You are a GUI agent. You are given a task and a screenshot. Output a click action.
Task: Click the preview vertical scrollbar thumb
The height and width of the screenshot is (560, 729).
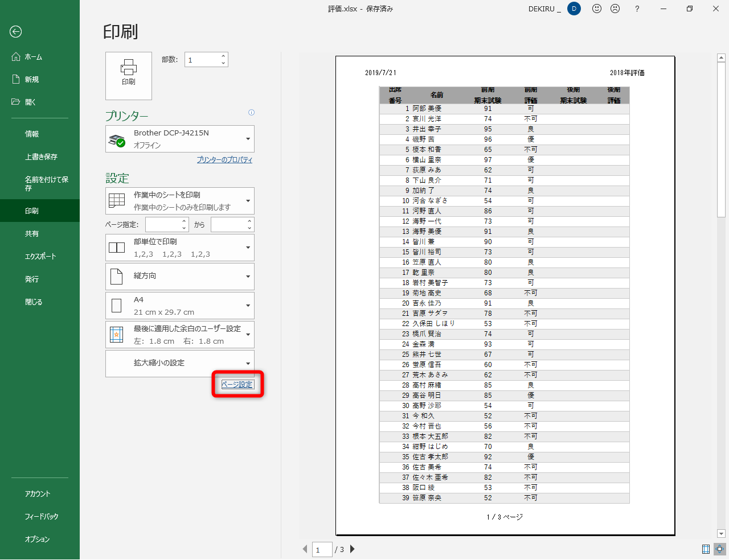[721, 139]
